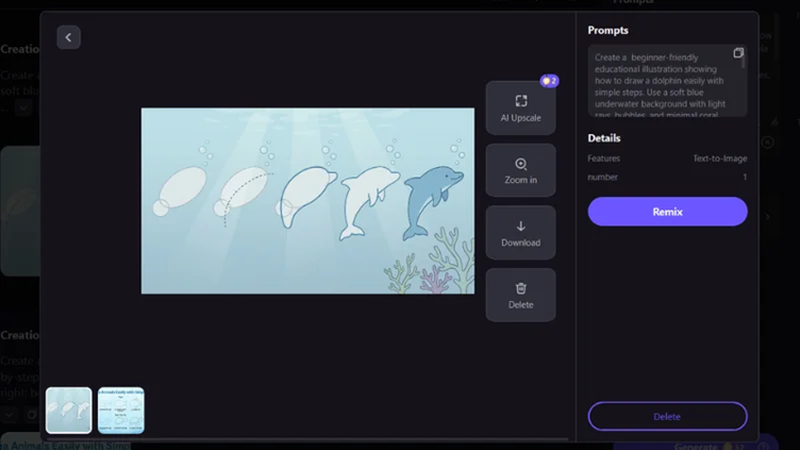The width and height of the screenshot is (800, 450).
Task: Click the 'Prompts' heading
Action: pos(608,30)
